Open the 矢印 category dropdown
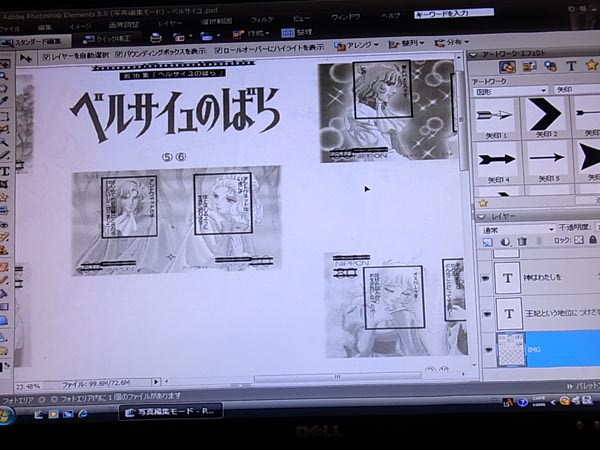Image resolution: width=600 pixels, height=450 pixels. pos(577,90)
